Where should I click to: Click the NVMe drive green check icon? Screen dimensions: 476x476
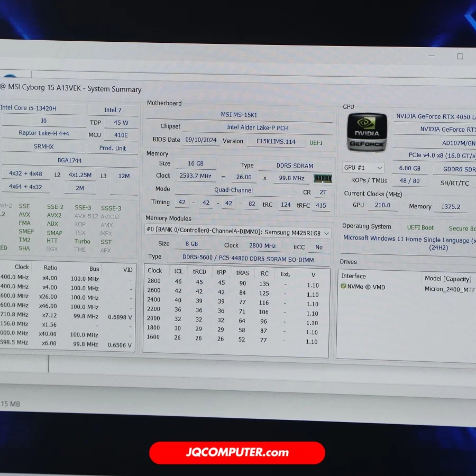point(343,287)
